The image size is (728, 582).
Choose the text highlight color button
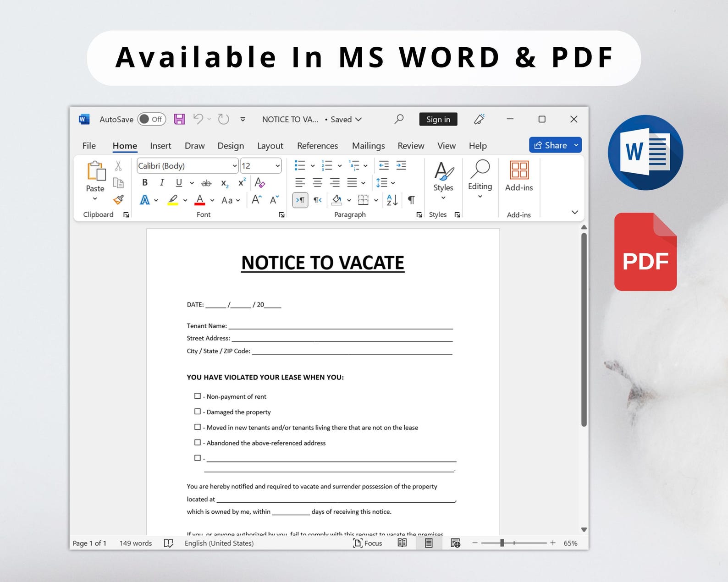[173, 200]
